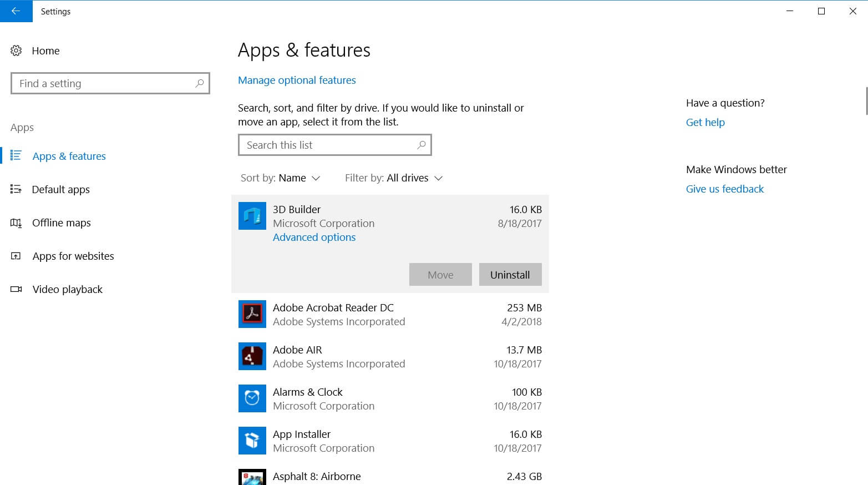This screenshot has height=485, width=868.
Task: Click the 13.7 MB size value
Action: 524,350
